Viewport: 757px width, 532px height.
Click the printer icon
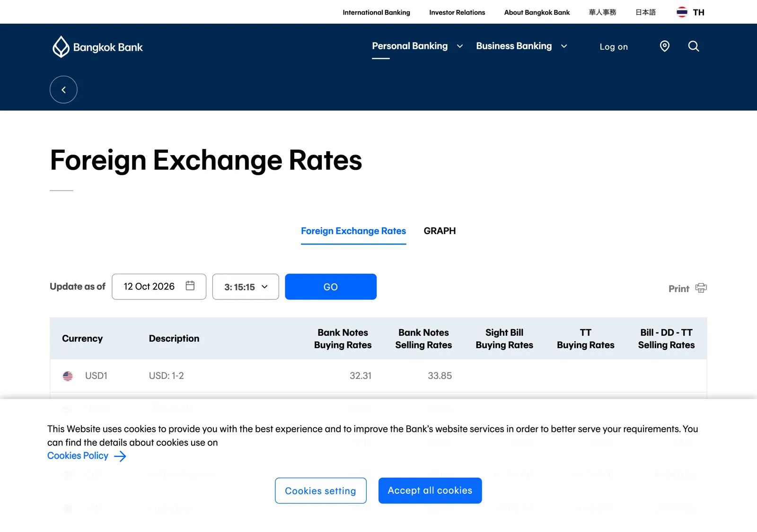pyautogui.click(x=701, y=288)
